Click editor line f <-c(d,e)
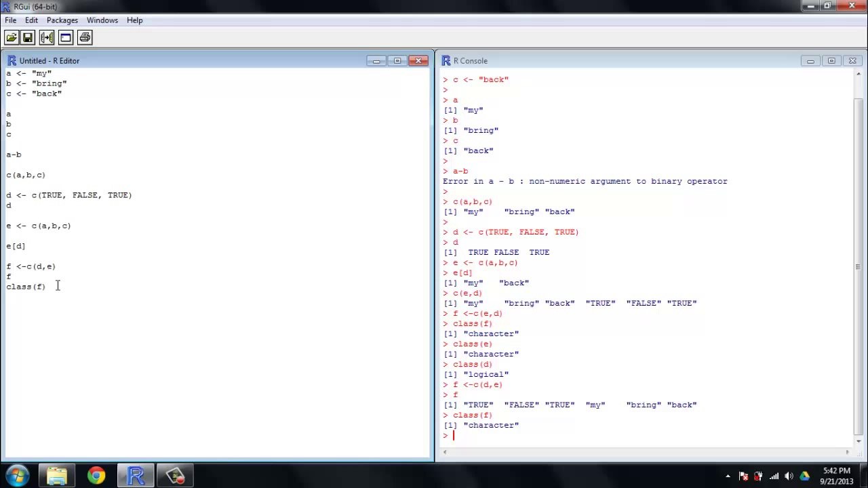 click(31, 266)
